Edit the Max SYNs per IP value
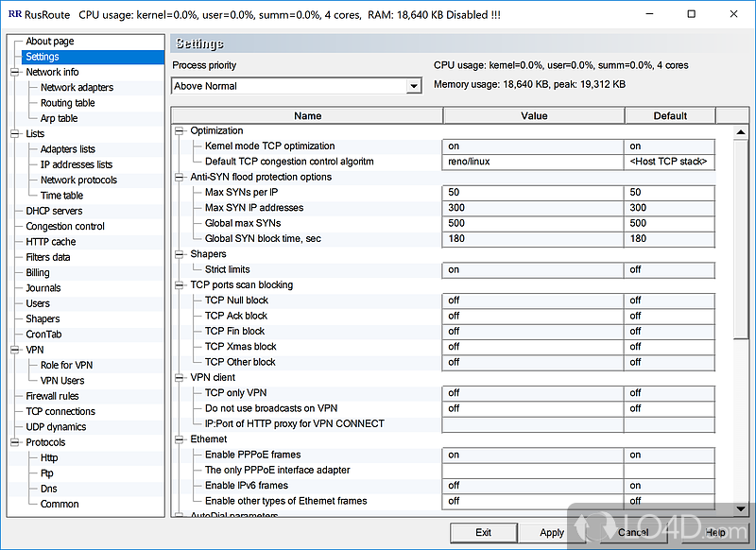The height and width of the screenshot is (550, 756). tap(533, 193)
